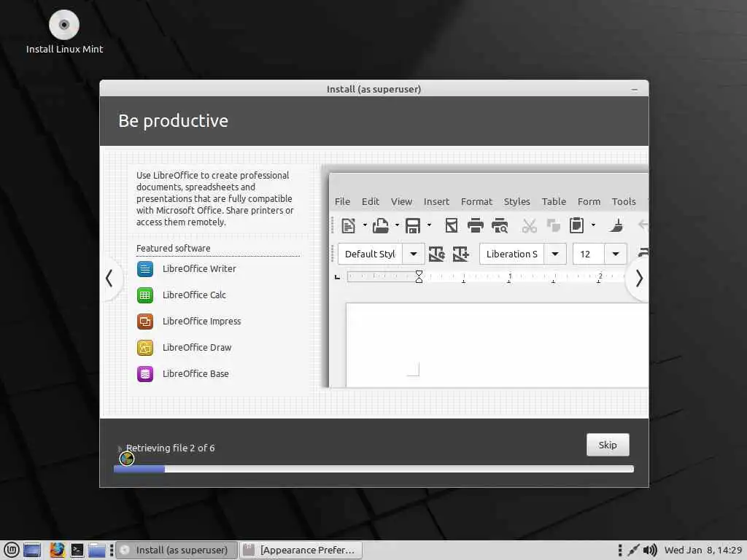Open the File menu in the preview
747x560 pixels.
click(342, 201)
